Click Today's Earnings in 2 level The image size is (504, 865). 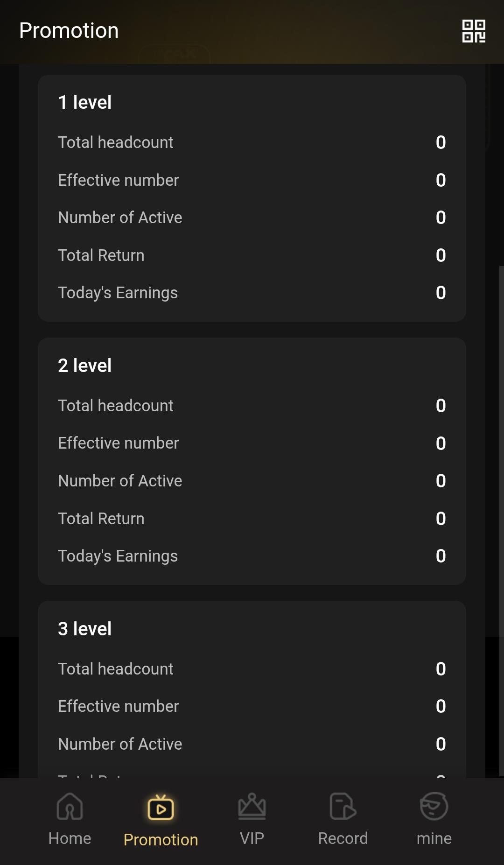click(x=118, y=556)
